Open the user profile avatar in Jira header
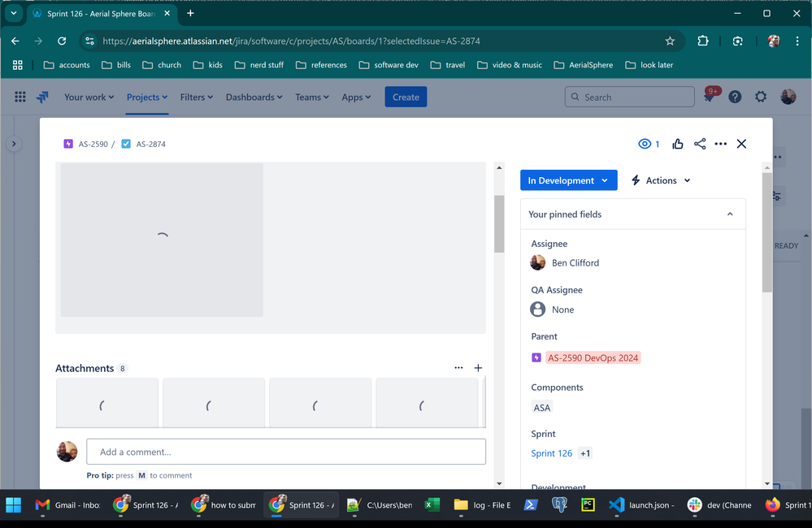This screenshot has height=528, width=812. (788, 97)
